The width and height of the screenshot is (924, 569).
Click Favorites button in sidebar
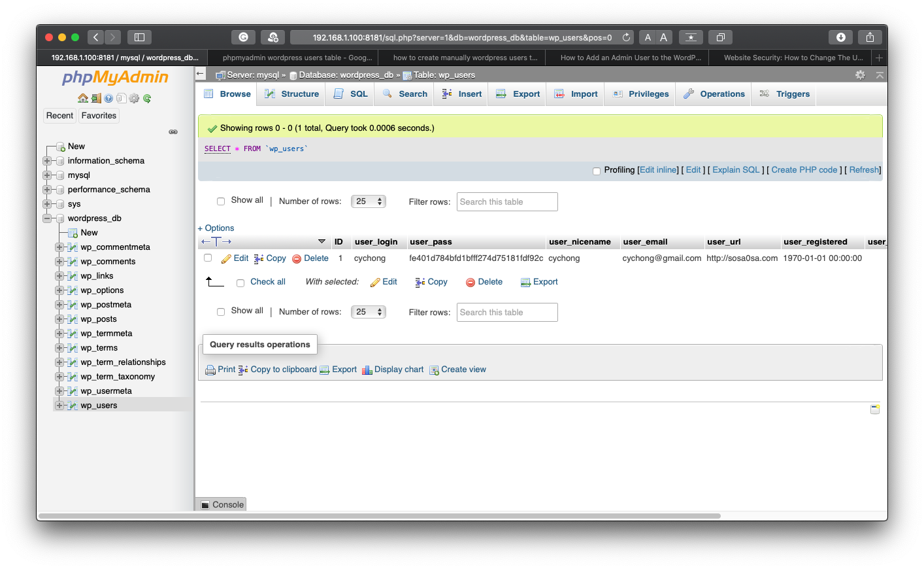click(x=99, y=116)
